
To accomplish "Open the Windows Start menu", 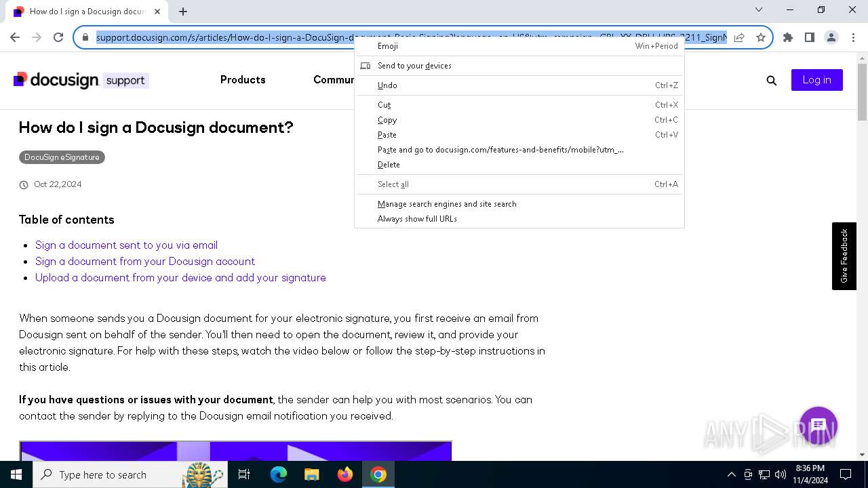I will [x=16, y=474].
